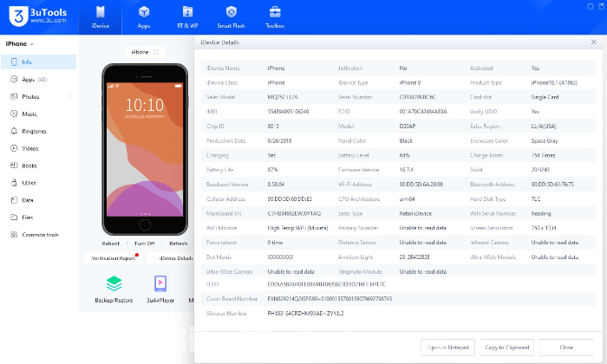Viewport: 607px width, 364px height.
Task: Click Copy to Clipboard button
Action: [x=507, y=348]
